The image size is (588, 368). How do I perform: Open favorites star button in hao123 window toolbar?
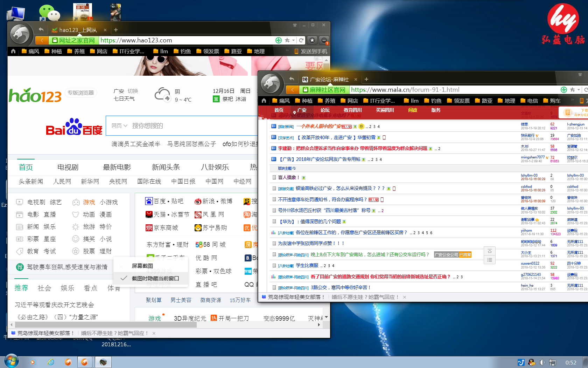(312, 40)
